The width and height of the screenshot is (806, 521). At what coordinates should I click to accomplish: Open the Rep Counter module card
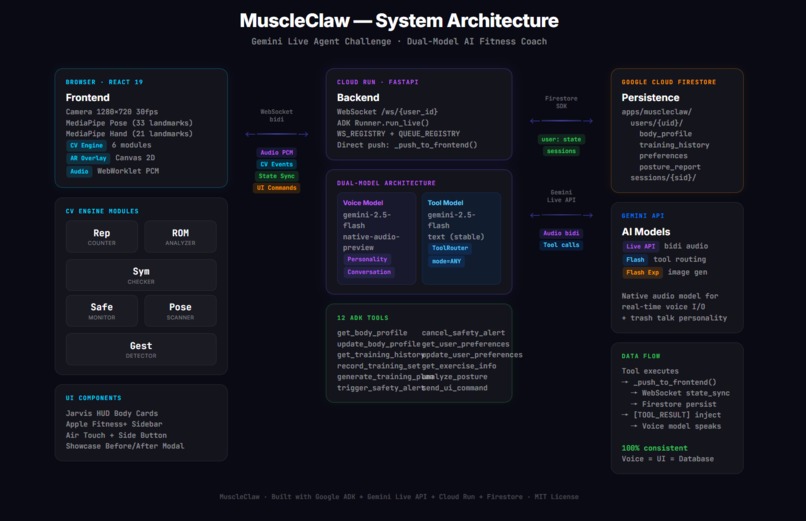(x=102, y=236)
